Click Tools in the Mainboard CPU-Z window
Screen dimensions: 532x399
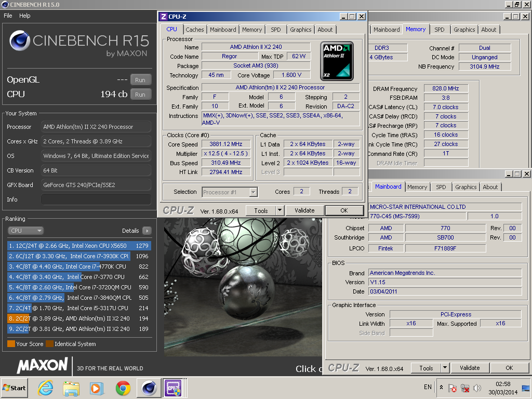coord(426,368)
